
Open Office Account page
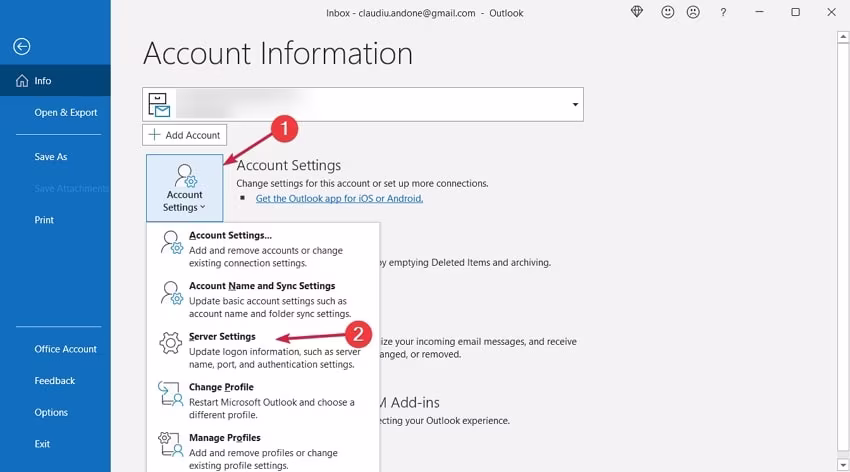pyautogui.click(x=65, y=349)
